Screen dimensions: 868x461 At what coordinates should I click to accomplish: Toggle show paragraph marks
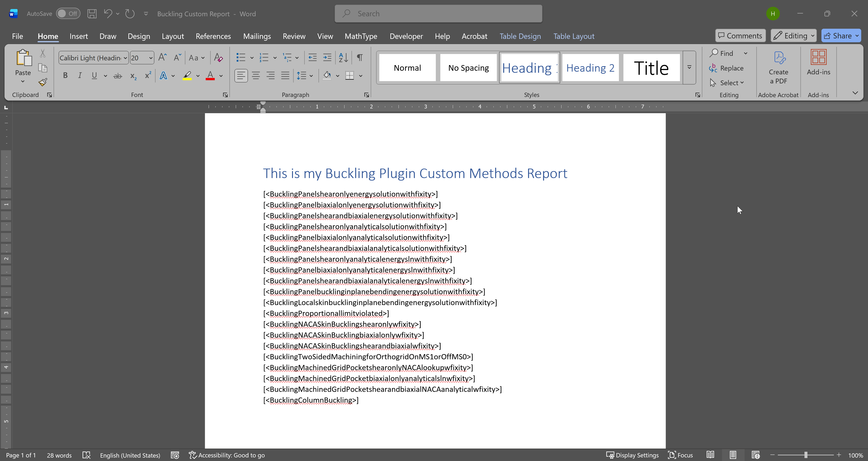360,58
